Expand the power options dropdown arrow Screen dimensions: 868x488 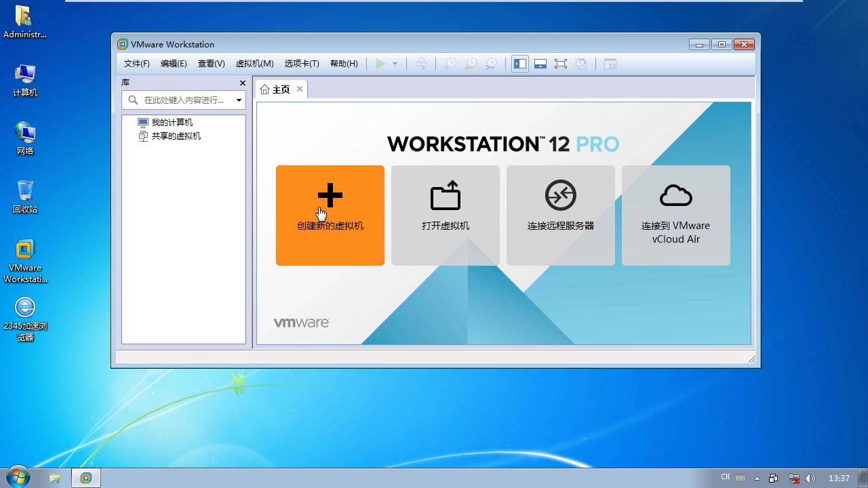tap(395, 64)
